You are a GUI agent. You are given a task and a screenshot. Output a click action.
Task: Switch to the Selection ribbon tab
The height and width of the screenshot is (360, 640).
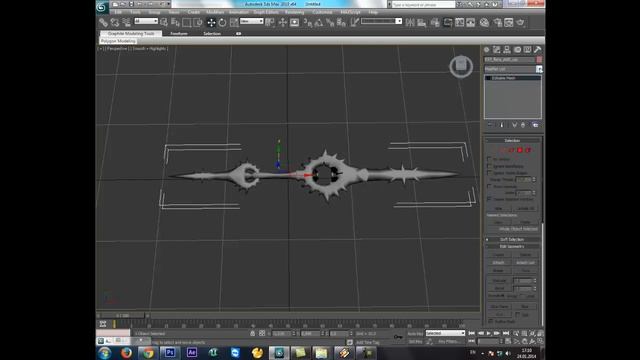tap(212, 33)
